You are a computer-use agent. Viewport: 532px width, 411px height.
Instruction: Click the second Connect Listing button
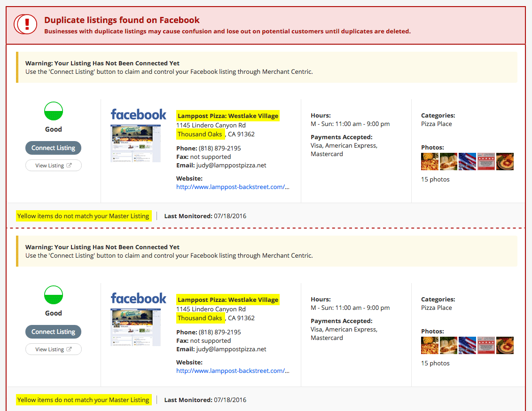[x=53, y=332]
